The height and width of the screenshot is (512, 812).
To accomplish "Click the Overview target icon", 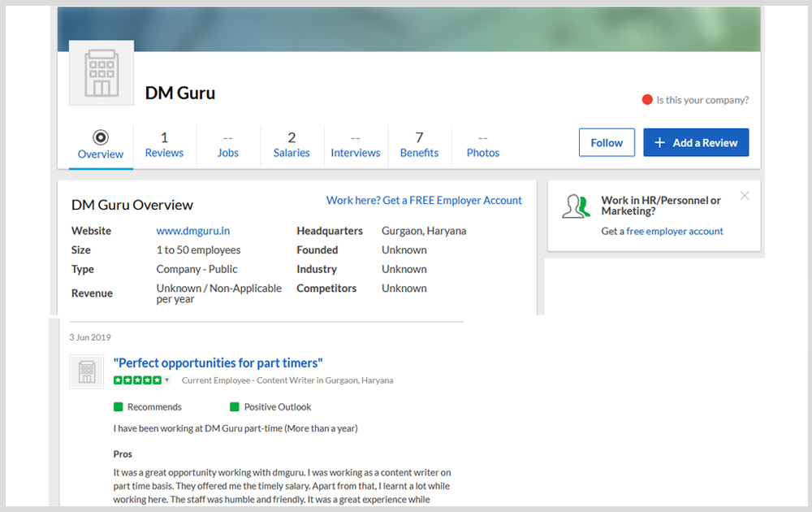I will click(101, 137).
